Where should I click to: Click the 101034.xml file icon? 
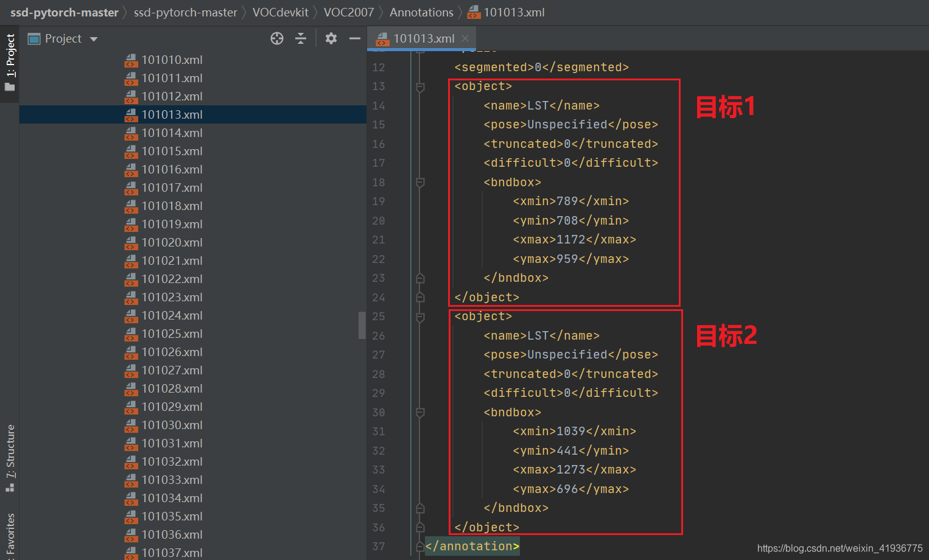click(x=131, y=498)
